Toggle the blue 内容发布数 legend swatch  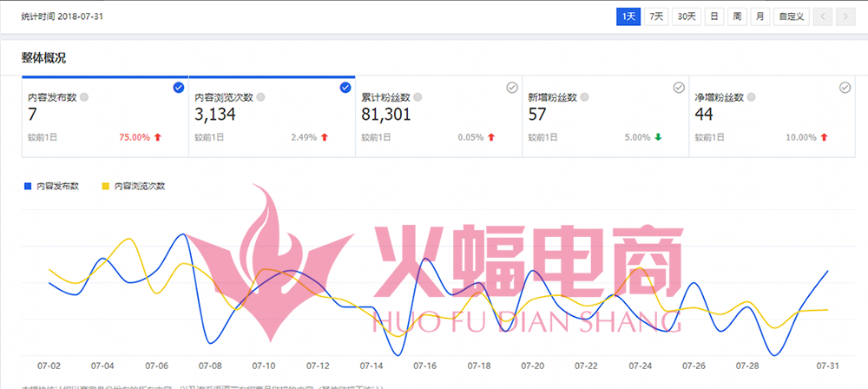coord(28,187)
